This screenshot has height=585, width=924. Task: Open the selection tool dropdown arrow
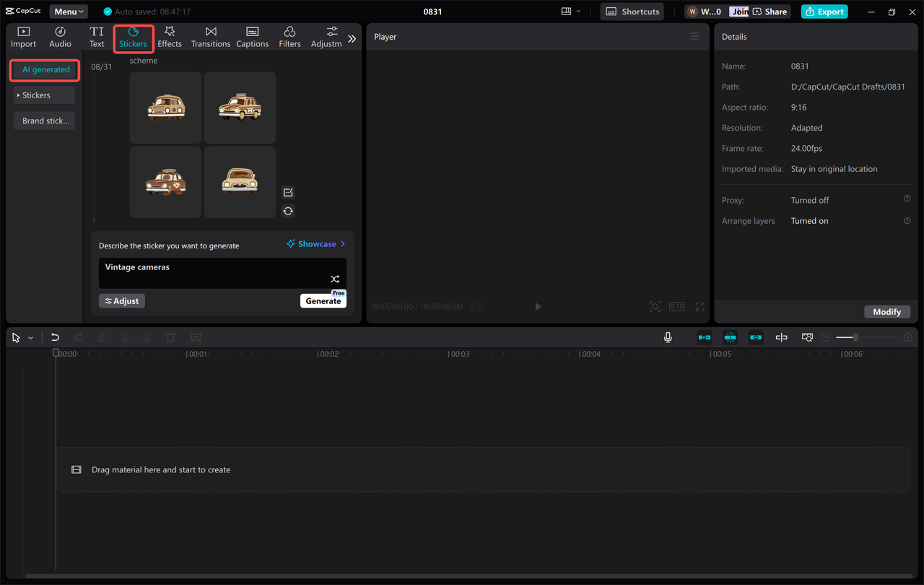[x=30, y=337]
